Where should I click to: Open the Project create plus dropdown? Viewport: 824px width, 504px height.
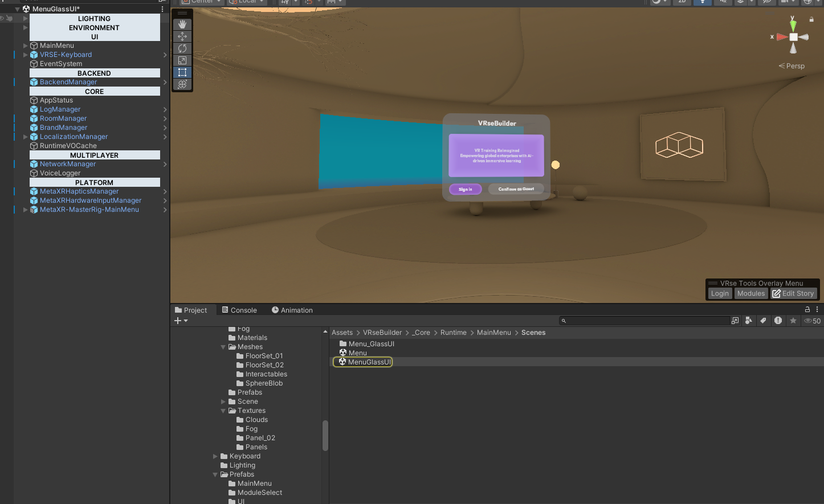(181, 321)
